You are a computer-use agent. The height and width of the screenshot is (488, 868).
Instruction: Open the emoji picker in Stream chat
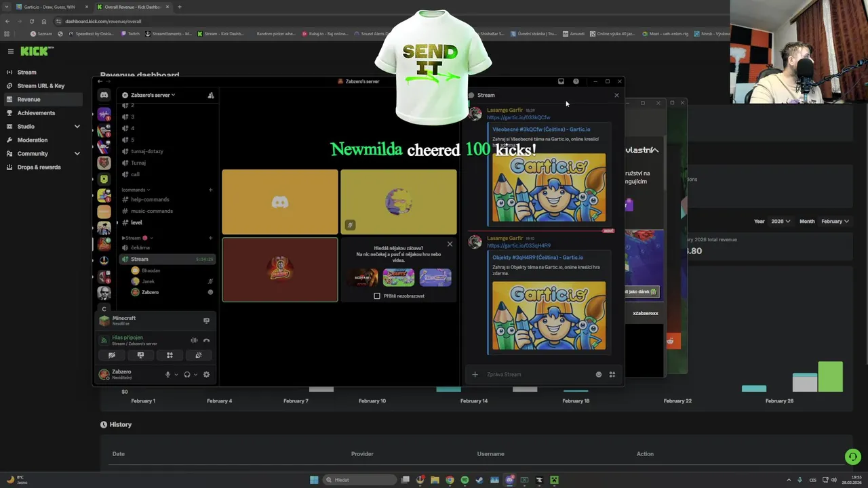tap(598, 374)
